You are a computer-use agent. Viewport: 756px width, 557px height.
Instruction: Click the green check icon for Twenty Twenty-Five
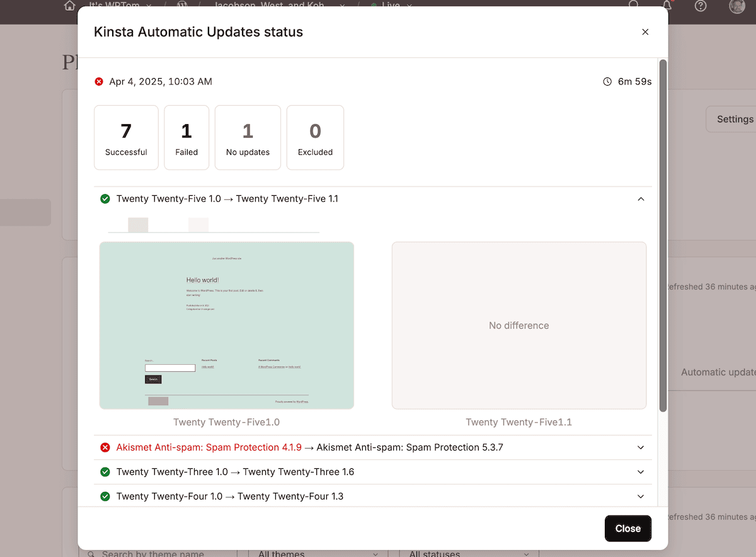click(105, 198)
